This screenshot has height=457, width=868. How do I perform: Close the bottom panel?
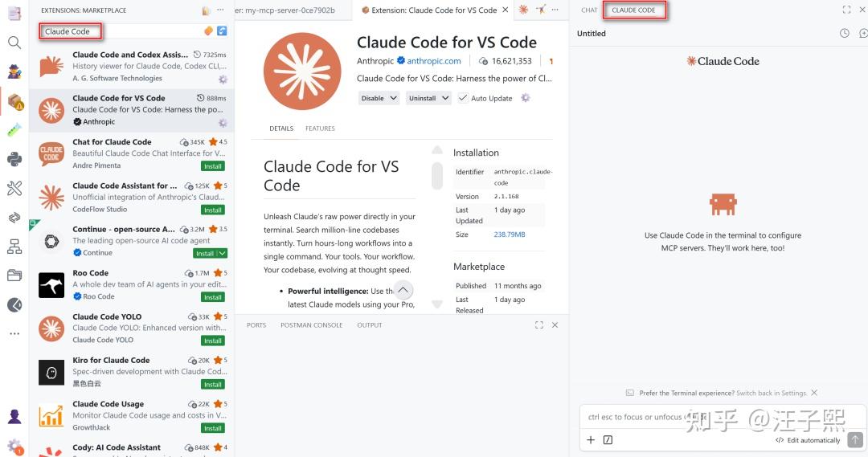point(555,324)
